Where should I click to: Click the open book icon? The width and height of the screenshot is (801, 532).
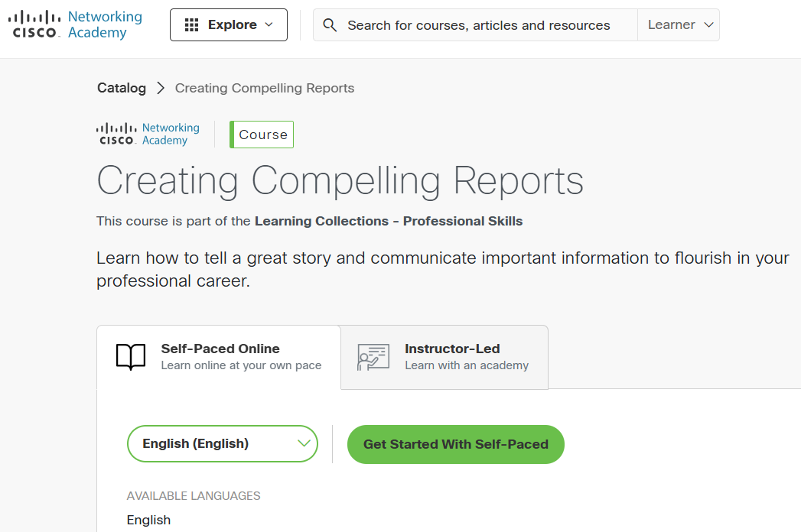pyautogui.click(x=130, y=357)
